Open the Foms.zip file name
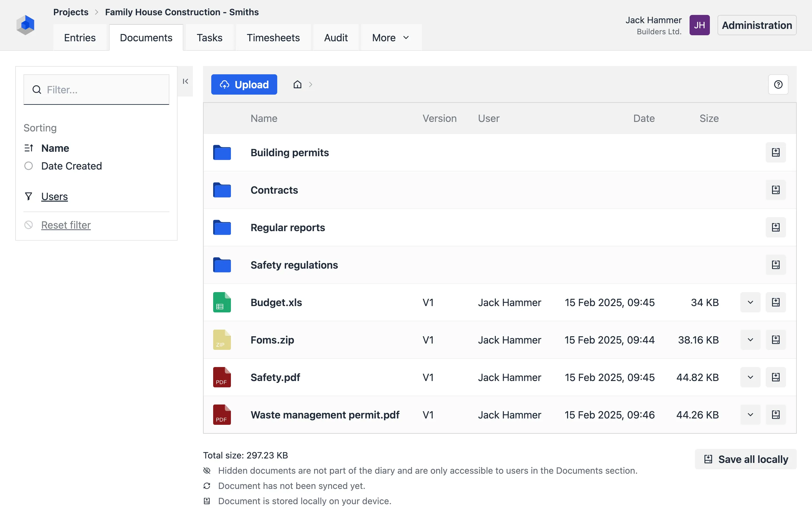Viewport: 812px width, 508px height. (x=272, y=340)
